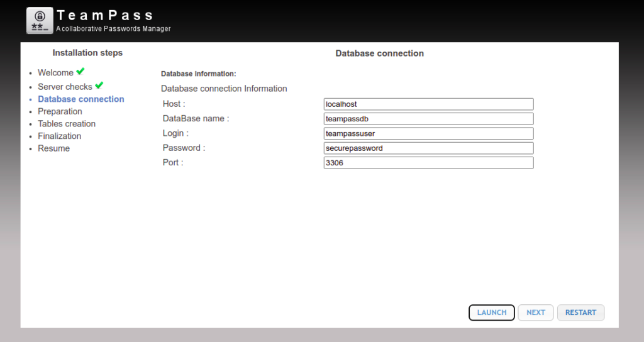The image size is (644, 342).
Task: Go to the Finalization step
Action: 60,136
